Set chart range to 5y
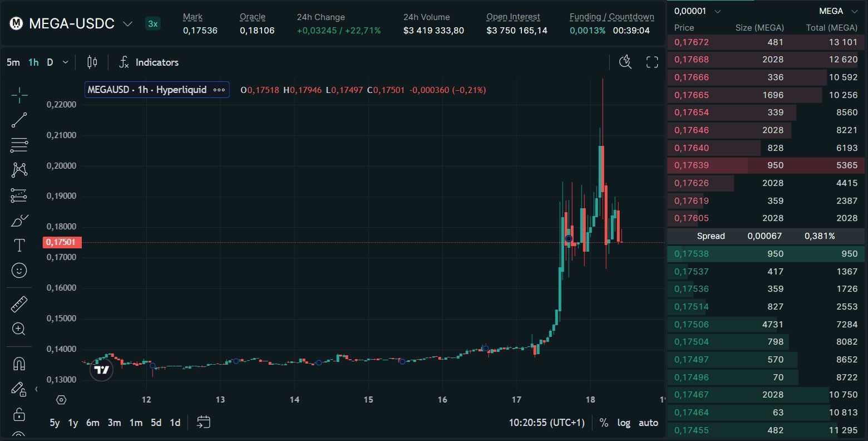Screen dimensions: 868x441 pyautogui.click(x=55, y=423)
